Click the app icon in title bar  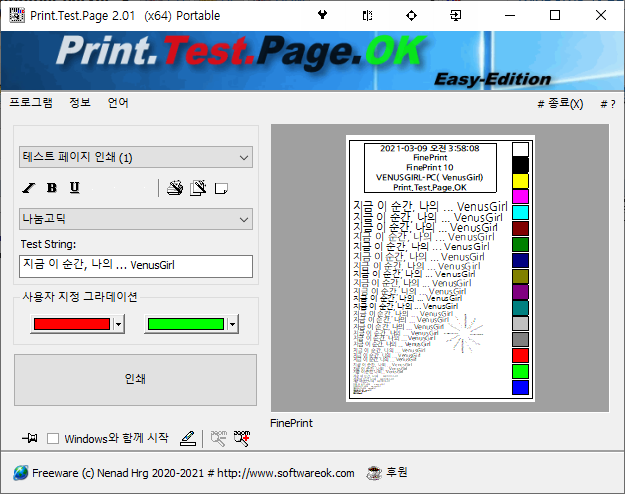pos(17,15)
